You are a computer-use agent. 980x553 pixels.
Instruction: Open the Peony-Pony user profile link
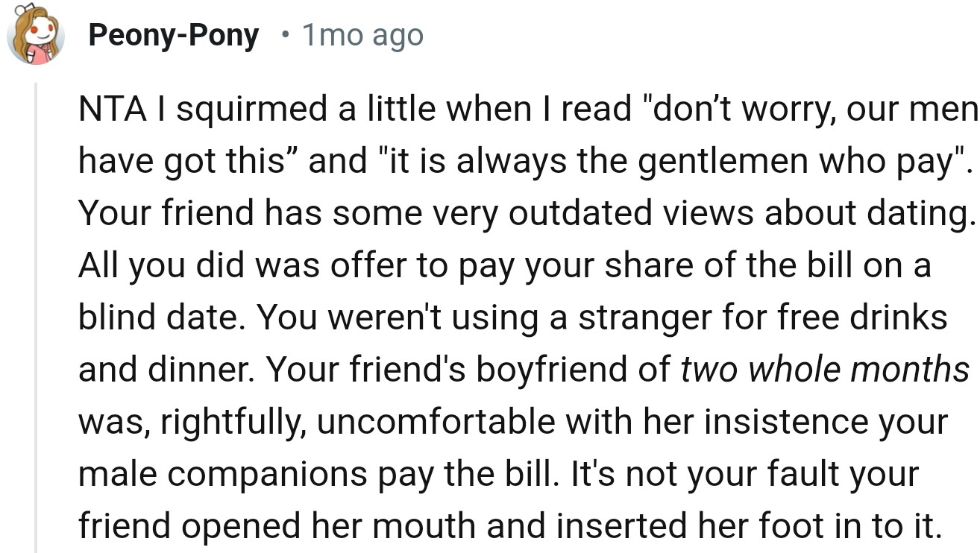point(173,35)
